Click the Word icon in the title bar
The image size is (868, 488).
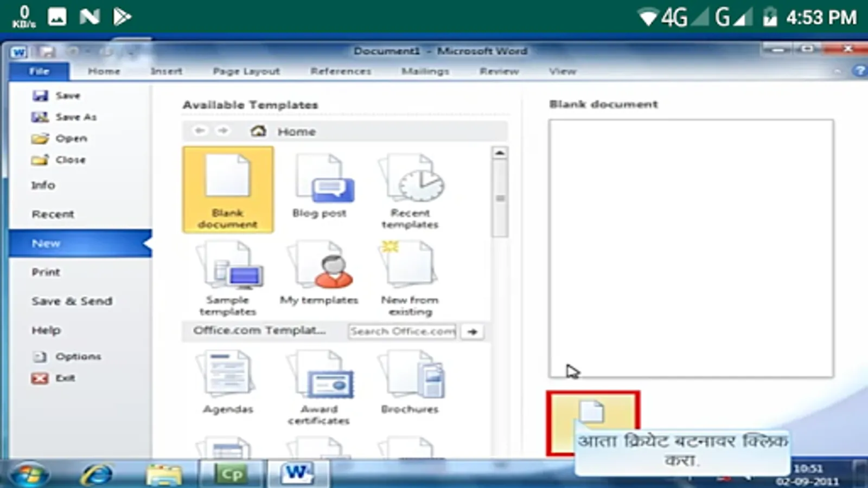click(19, 52)
